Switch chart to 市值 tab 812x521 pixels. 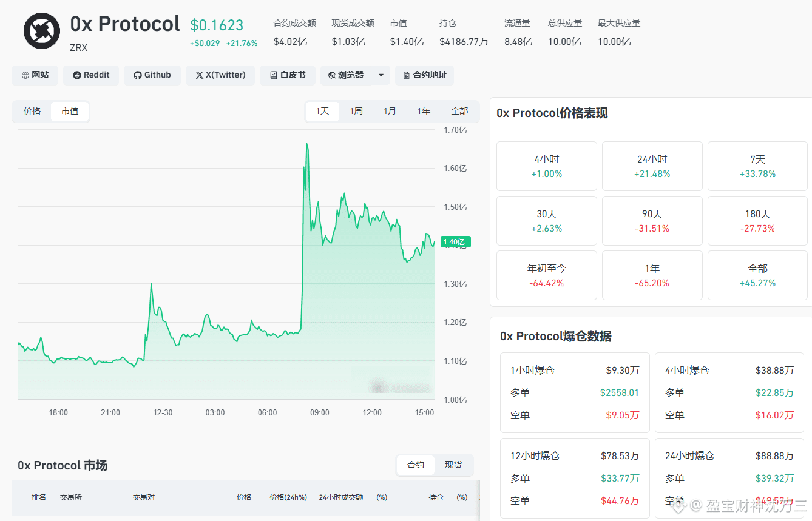click(x=70, y=111)
